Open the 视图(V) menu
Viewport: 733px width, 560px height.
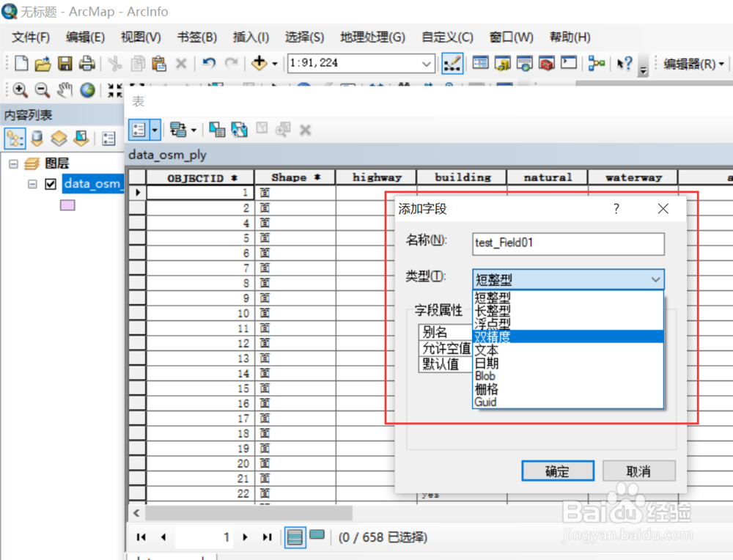pos(141,37)
